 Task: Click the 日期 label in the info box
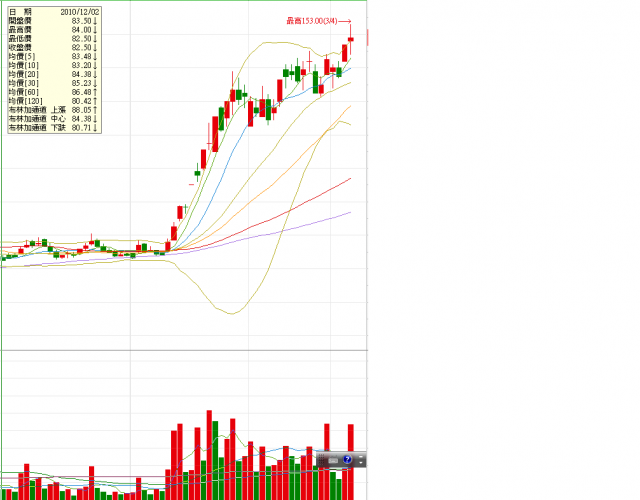click(20, 12)
